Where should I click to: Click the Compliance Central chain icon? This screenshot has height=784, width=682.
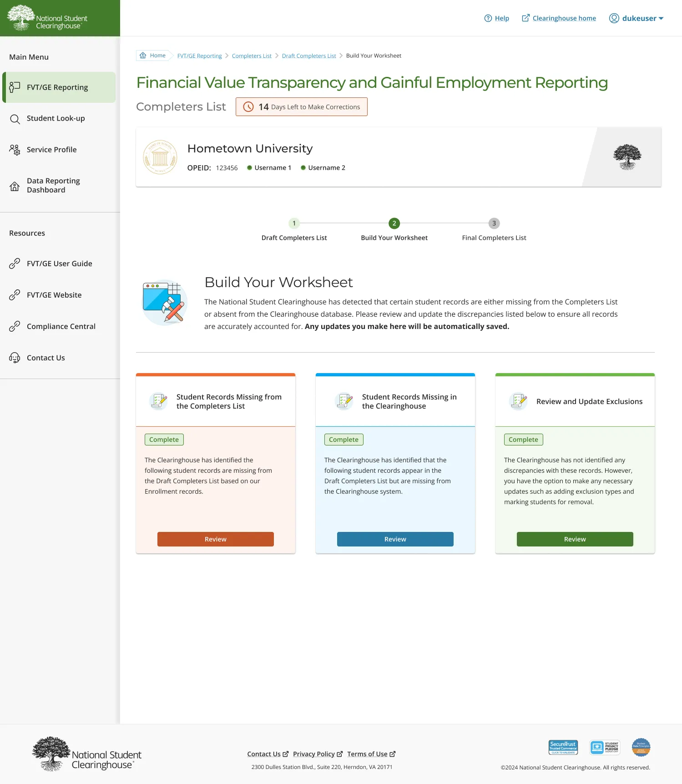click(15, 326)
